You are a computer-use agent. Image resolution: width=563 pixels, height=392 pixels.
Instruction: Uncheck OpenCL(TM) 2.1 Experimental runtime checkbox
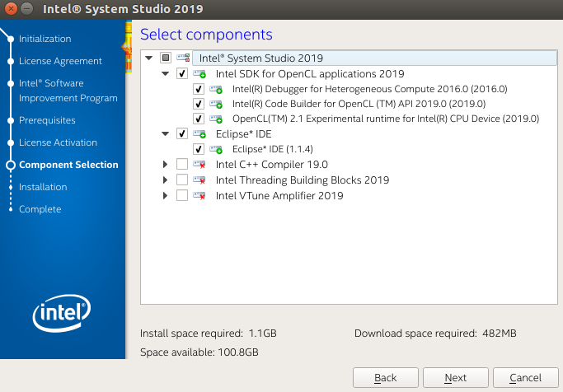point(199,119)
